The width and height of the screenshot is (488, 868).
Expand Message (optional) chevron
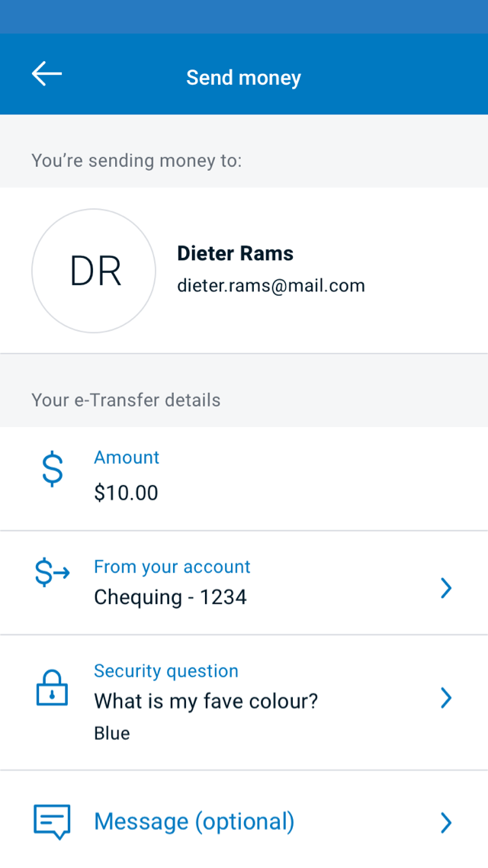click(447, 822)
